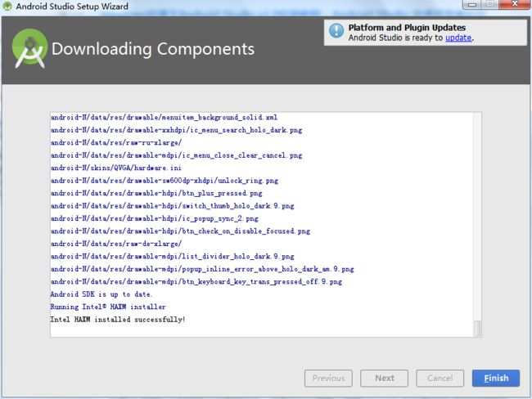Click the btn_check_on_disable_focused.png log line
Image resolution: width=532 pixels, height=399 pixels.
pos(180,231)
